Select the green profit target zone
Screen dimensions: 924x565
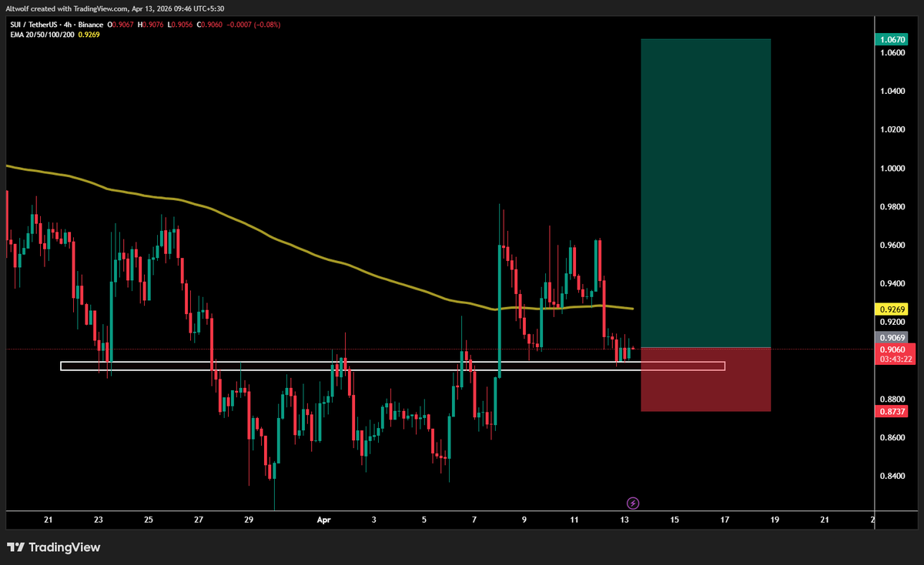705,192
